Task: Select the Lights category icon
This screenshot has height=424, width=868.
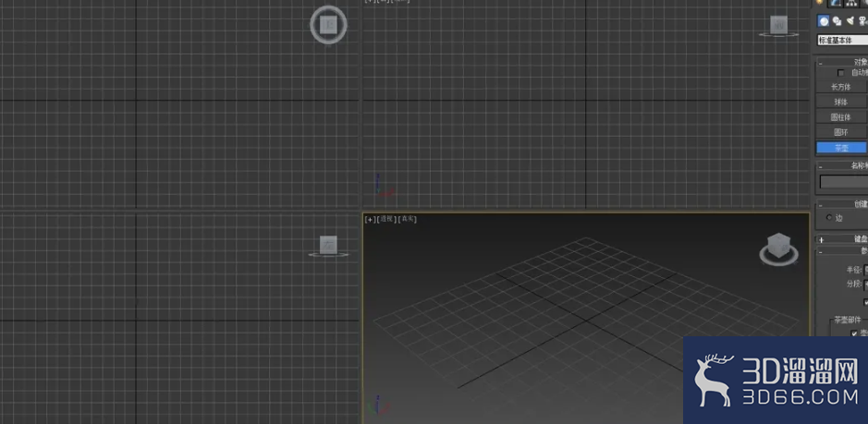Action: 850,21
